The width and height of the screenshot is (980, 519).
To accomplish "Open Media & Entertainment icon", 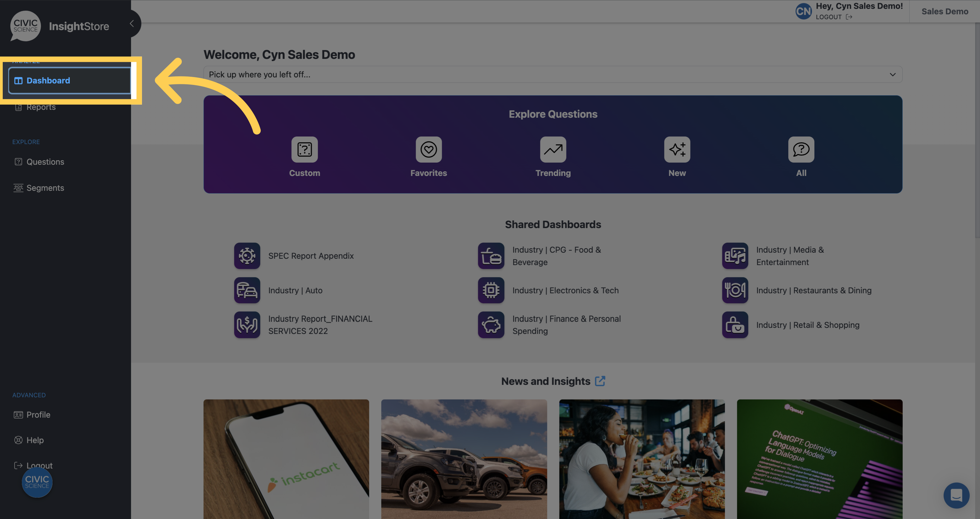I will (x=735, y=256).
